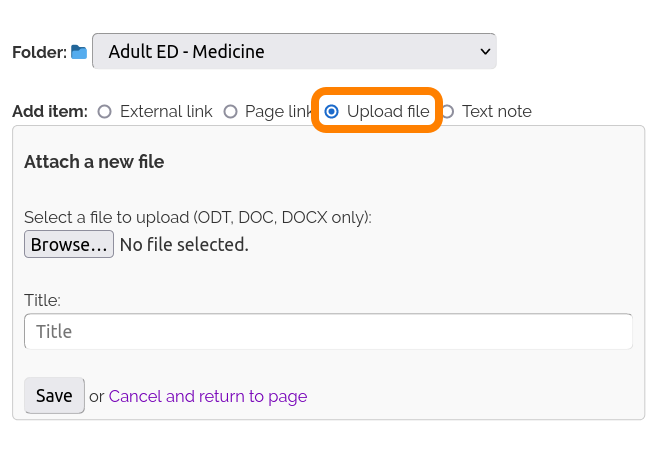Select the Upload file radio circle
Image resolution: width=652 pixels, height=463 pixels.
click(332, 112)
